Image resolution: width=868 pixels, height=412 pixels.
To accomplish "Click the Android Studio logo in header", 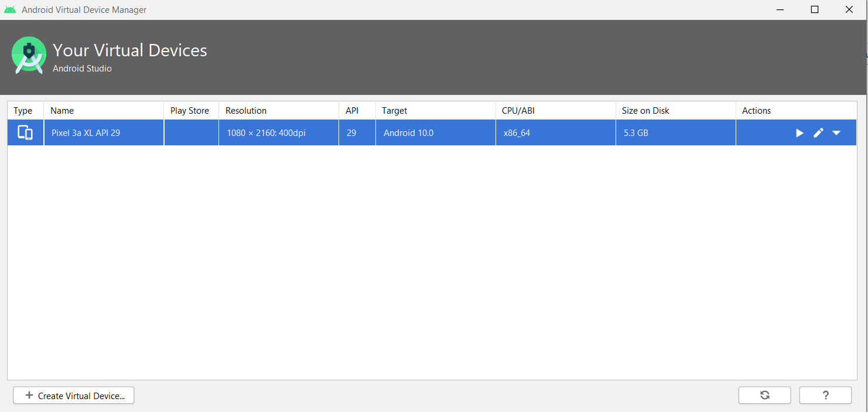I will click(29, 55).
